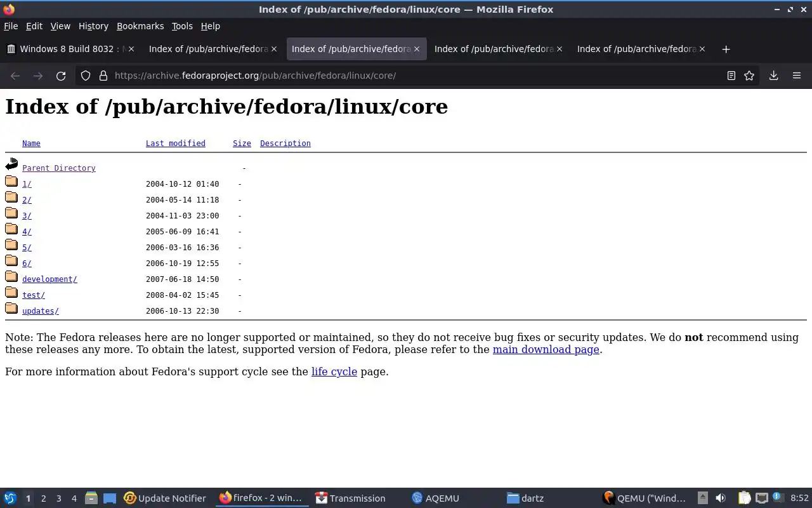View site security via the padlock icon
Image resolution: width=812 pixels, height=508 pixels.
[103, 76]
